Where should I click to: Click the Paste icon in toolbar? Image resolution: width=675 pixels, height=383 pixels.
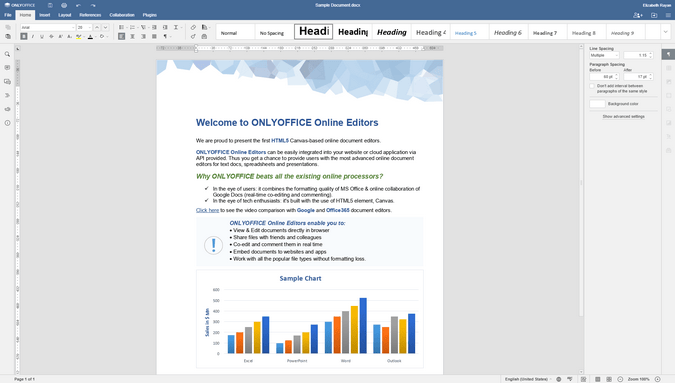(x=8, y=37)
